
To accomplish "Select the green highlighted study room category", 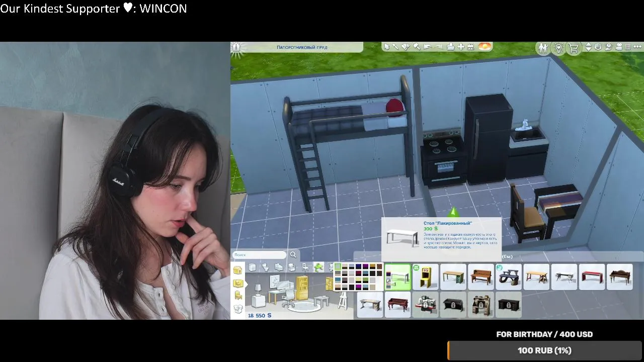I will 318,267.
